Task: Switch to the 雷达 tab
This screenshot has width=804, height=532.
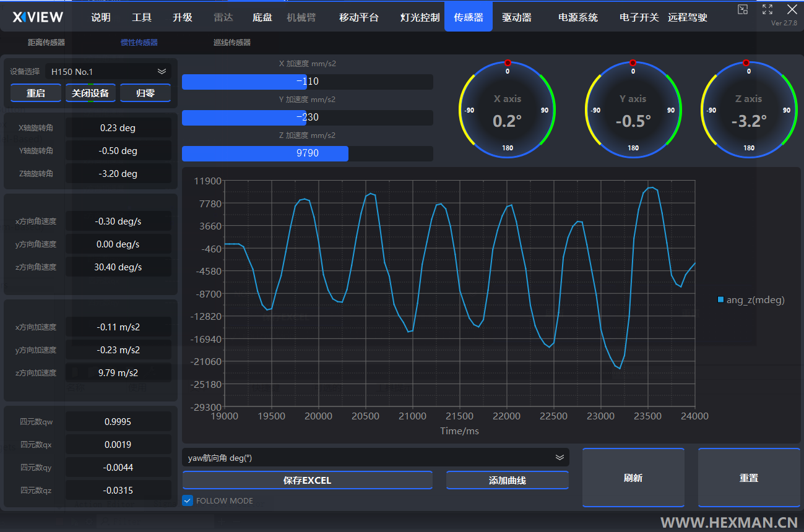Action: pos(223,17)
